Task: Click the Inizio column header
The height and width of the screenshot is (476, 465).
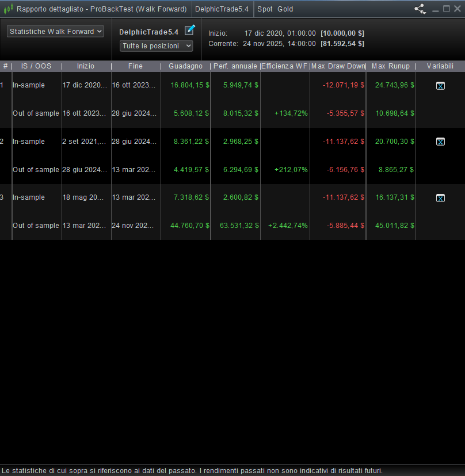Action: [x=86, y=66]
